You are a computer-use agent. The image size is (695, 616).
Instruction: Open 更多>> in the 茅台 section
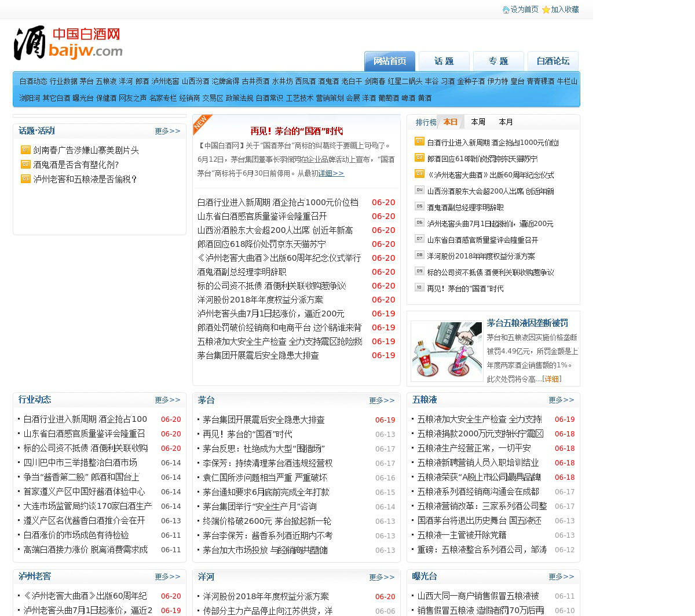tap(382, 401)
